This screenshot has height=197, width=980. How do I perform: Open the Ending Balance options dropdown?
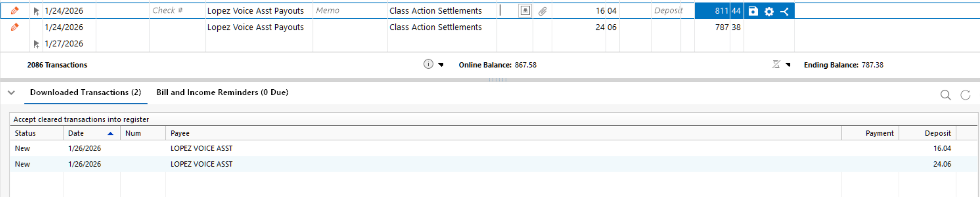tap(788, 65)
